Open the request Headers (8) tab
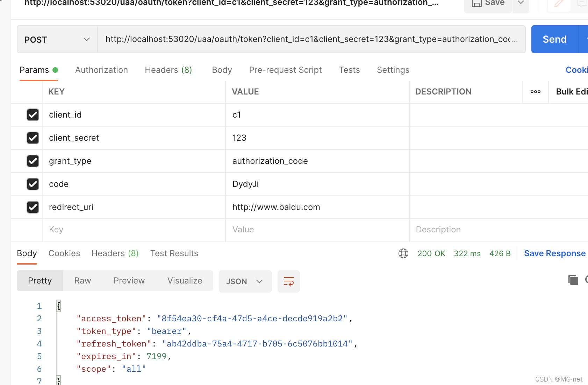Screen dimensions: 588x385 click(168, 70)
